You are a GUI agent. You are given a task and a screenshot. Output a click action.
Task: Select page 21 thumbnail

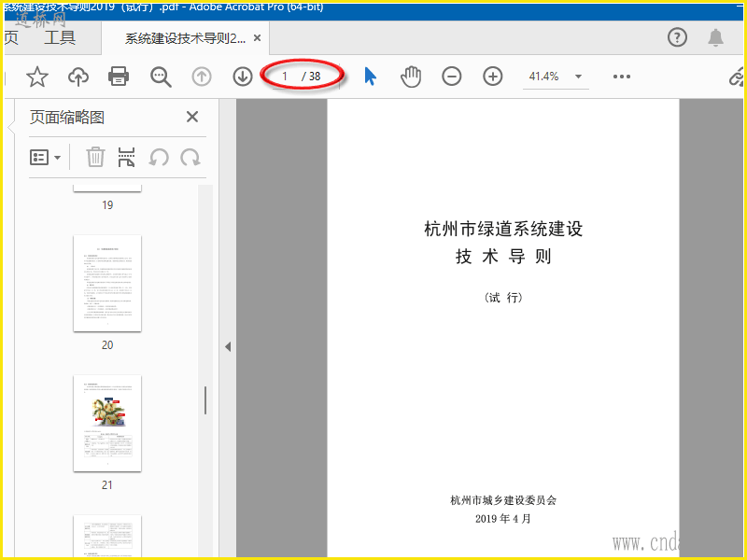[x=107, y=424]
